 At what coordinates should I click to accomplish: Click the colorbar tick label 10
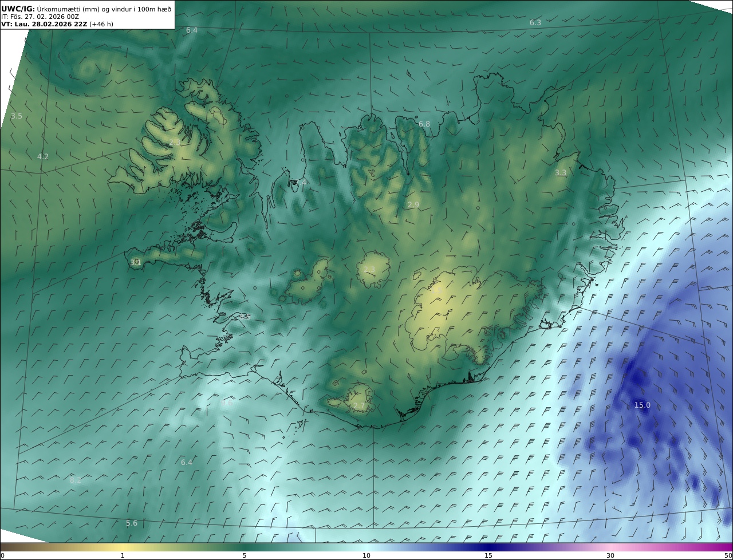366,555
